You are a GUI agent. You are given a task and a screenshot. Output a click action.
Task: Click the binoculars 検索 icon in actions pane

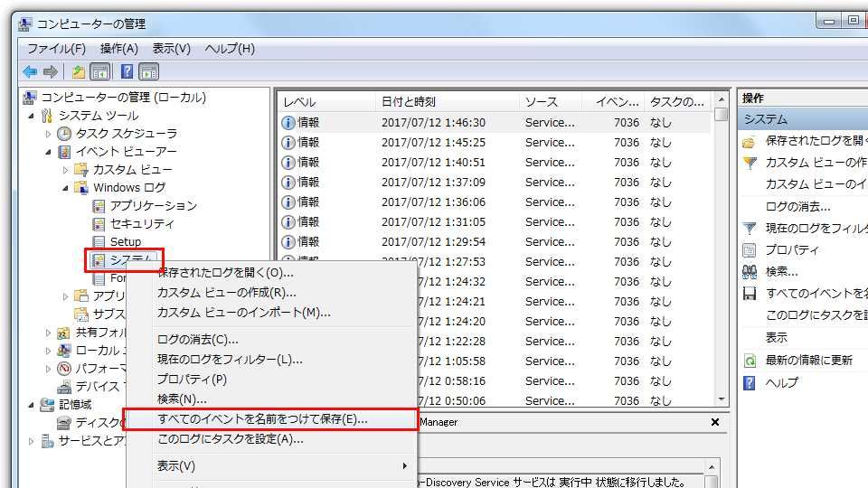(750, 271)
